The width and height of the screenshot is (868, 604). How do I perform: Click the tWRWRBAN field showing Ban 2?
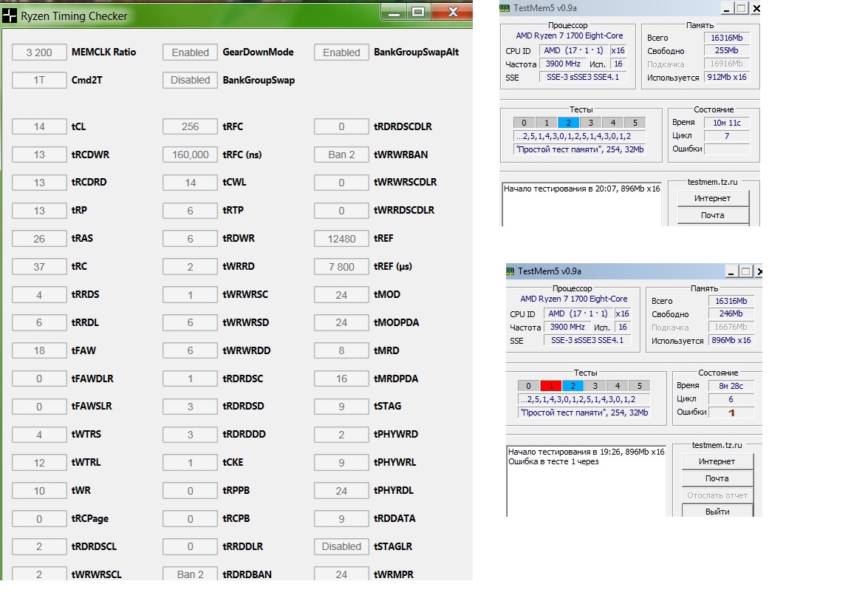[x=341, y=155]
